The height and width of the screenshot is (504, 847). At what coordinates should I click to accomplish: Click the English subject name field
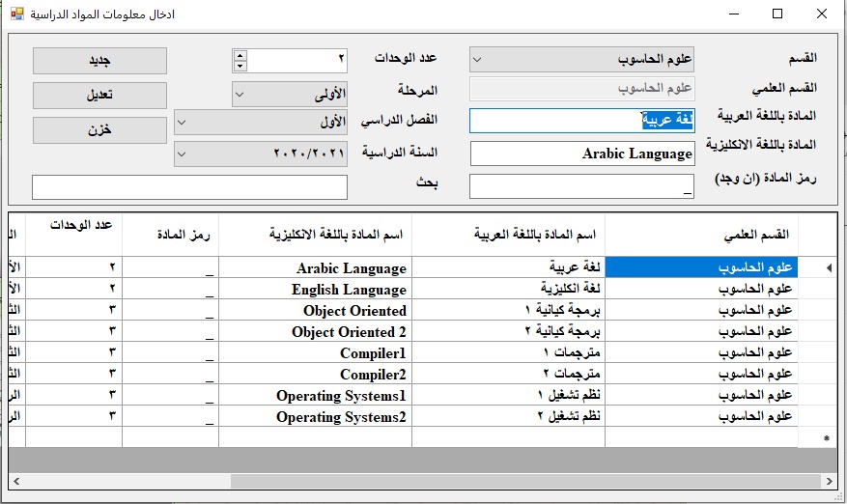pyautogui.click(x=581, y=154)
